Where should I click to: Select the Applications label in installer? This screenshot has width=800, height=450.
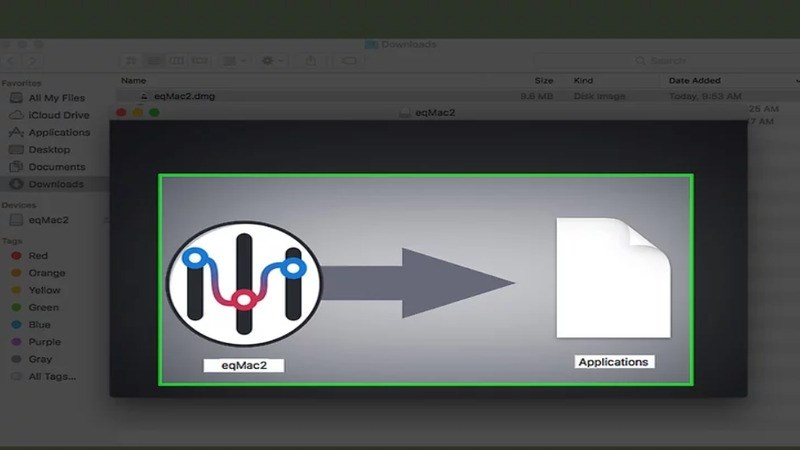point(614,362)
